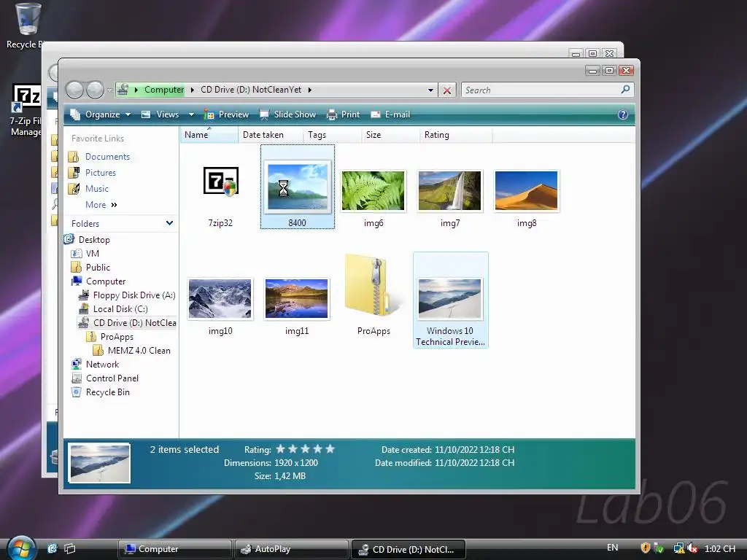
Task: Open the Help question mark icon
Action: [623, 114]
